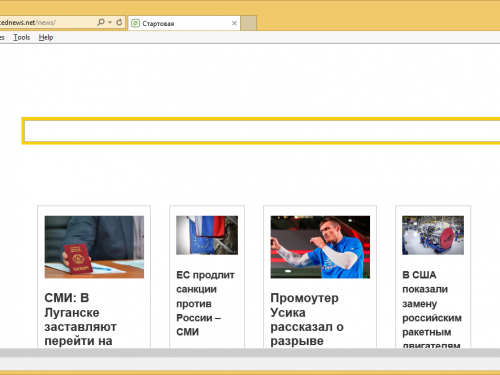
Task: Open headline ЕС продлит санкции против России
Action: coord(205,303)
